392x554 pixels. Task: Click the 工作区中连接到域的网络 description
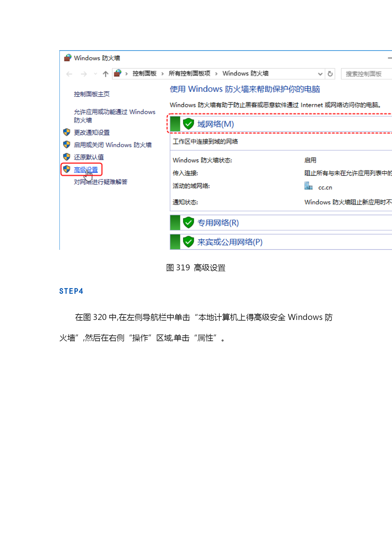point(205,142)
